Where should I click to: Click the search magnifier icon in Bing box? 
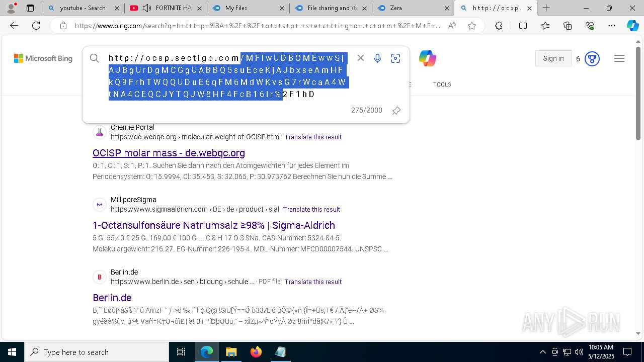pyautogui.click(x=94, y=58)
